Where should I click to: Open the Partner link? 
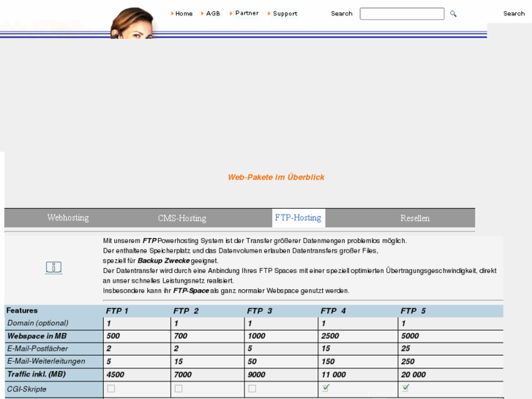247,13
